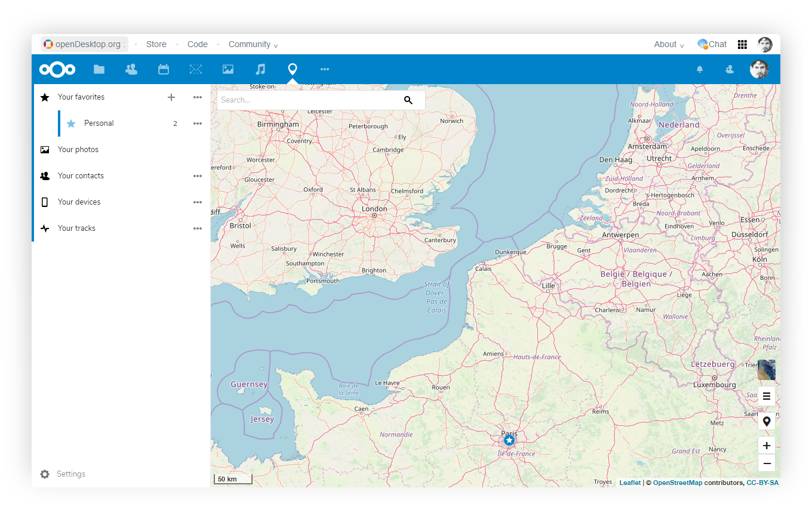This screenshot has height=513, width=812.
Task: Center map on current location
Action: (x=767, y=422)
